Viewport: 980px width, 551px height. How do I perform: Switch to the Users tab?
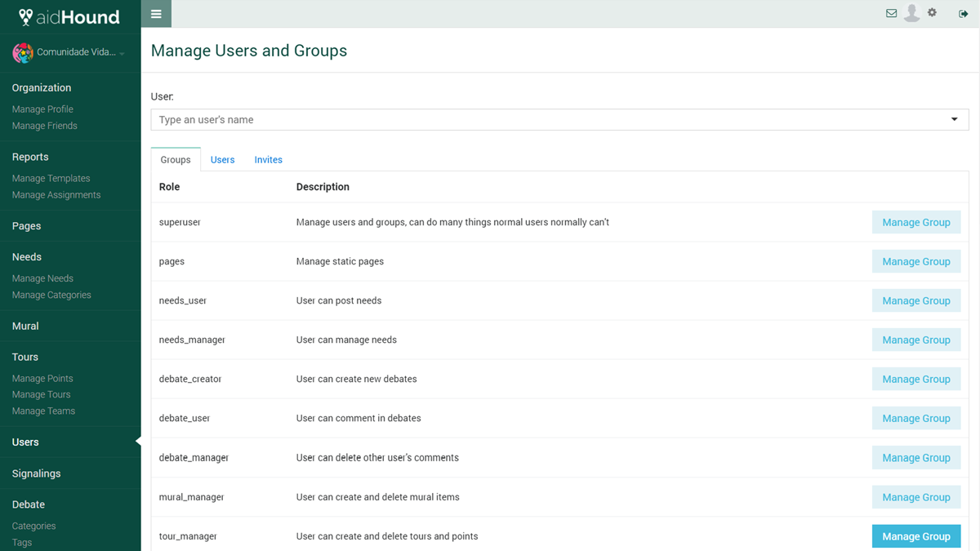(222, 160)
